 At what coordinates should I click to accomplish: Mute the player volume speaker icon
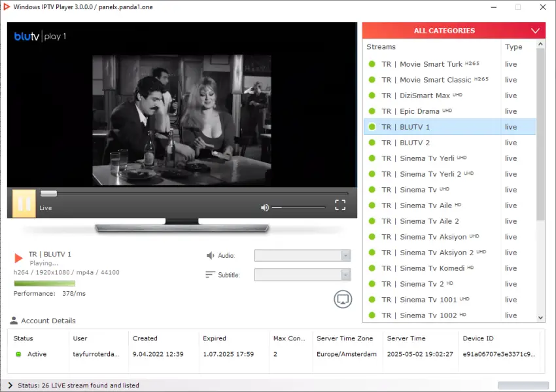pyautogui.click(x=264, y=207)
